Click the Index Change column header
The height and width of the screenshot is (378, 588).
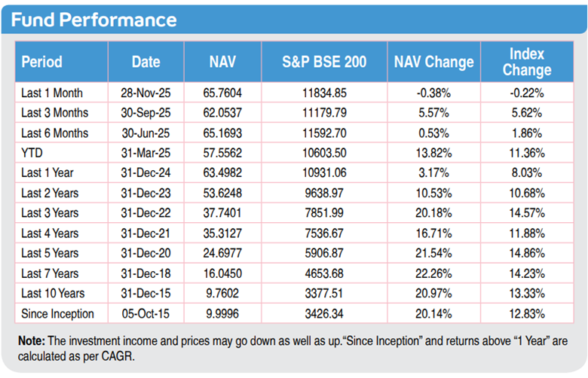tap(527, 62)
